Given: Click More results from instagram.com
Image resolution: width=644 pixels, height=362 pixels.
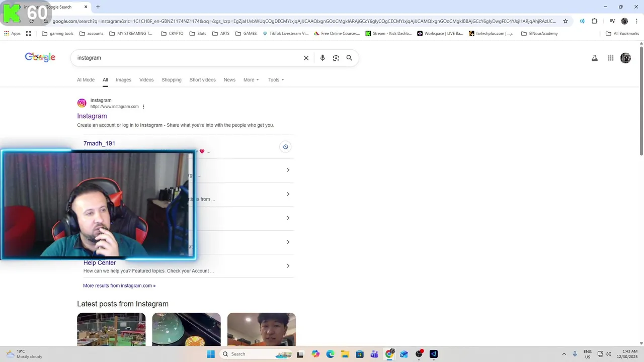Looking at the screenshot, I should click(119, 286).
